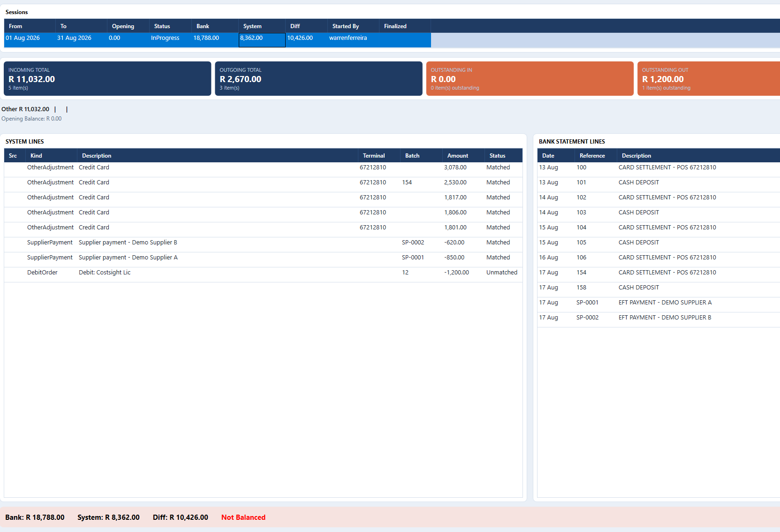Open the Outgoing Total card
The height and width of the screenshot is (532, 780).
pyautogui.click(x=318, y=78)
